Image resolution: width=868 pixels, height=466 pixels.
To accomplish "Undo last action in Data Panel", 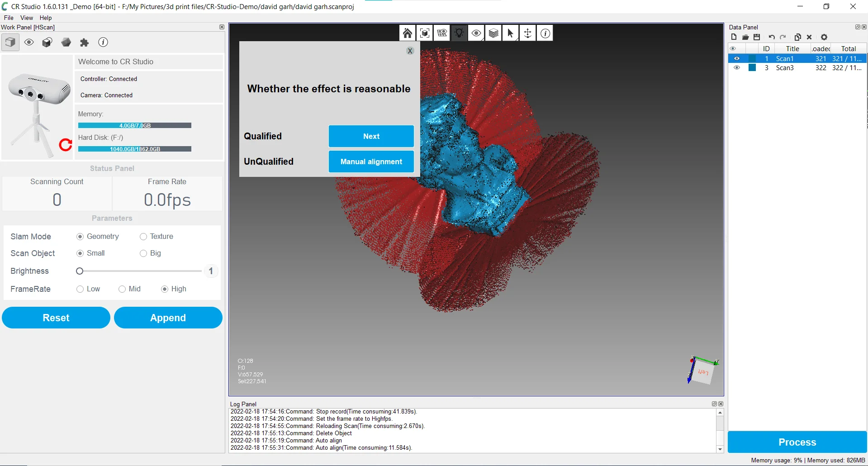I will click(772, 37).
